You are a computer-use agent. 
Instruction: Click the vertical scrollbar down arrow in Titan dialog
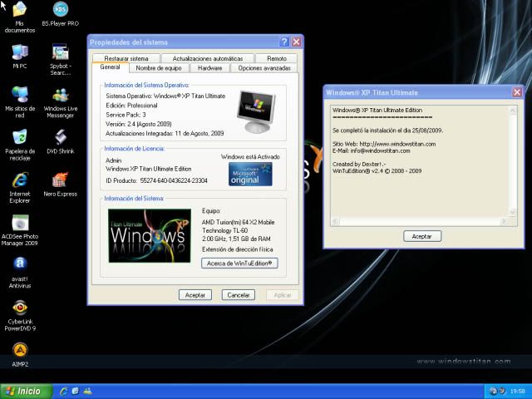[x=513, y=212]
